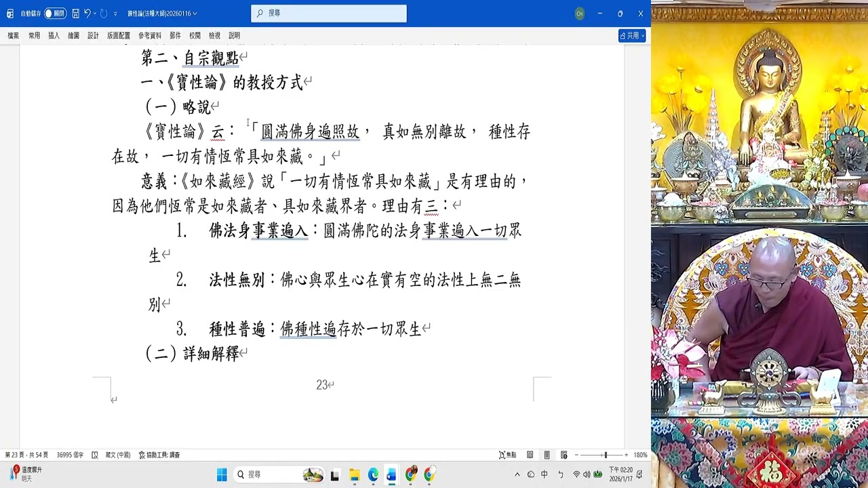Open the 校閱 (Review) tab
Viewport: 868px width, 488px height.
(x=195, y=35)
